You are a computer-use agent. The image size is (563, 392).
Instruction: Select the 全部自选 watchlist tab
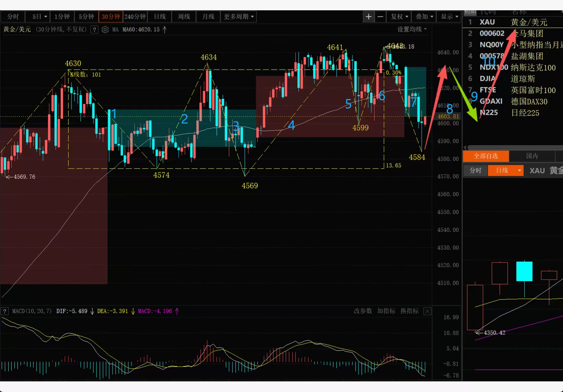486,156
